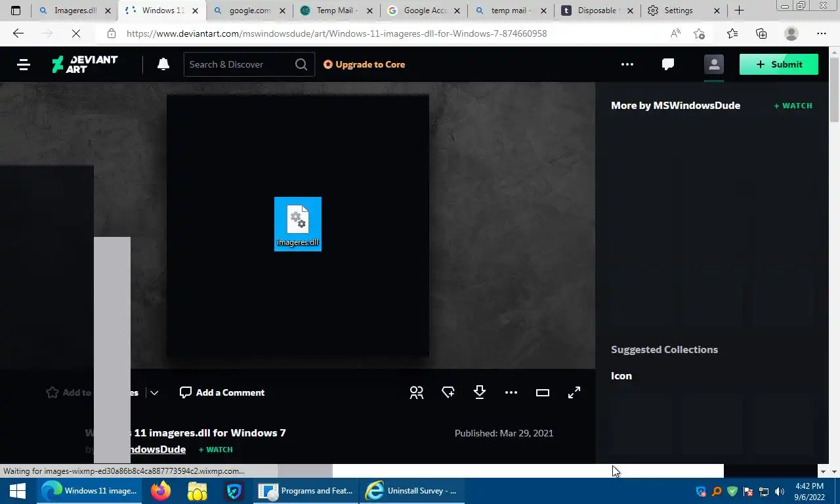Open the Add to Group people icon

tap(417, 392)
